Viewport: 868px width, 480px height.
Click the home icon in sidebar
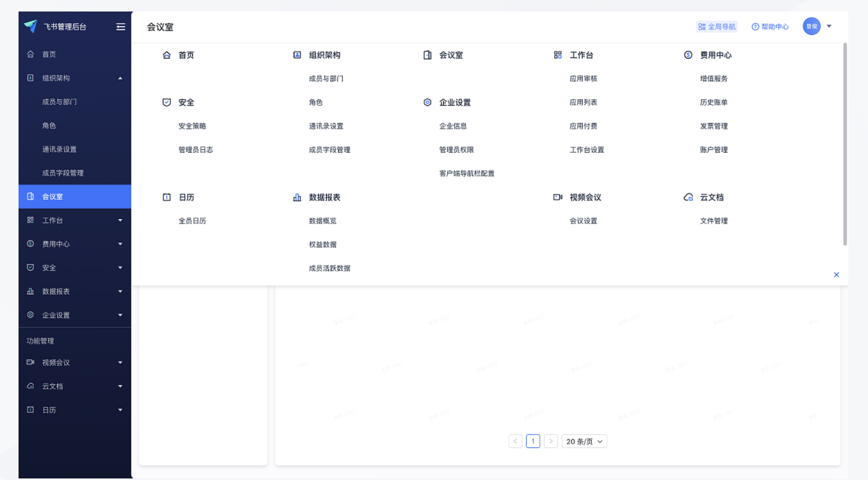(31, 54)
